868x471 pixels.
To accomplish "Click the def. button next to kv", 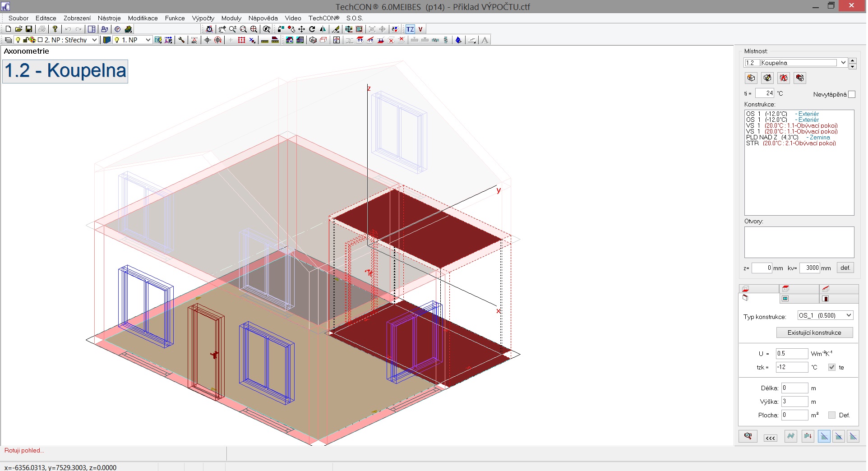I will [x=845, y=268].
